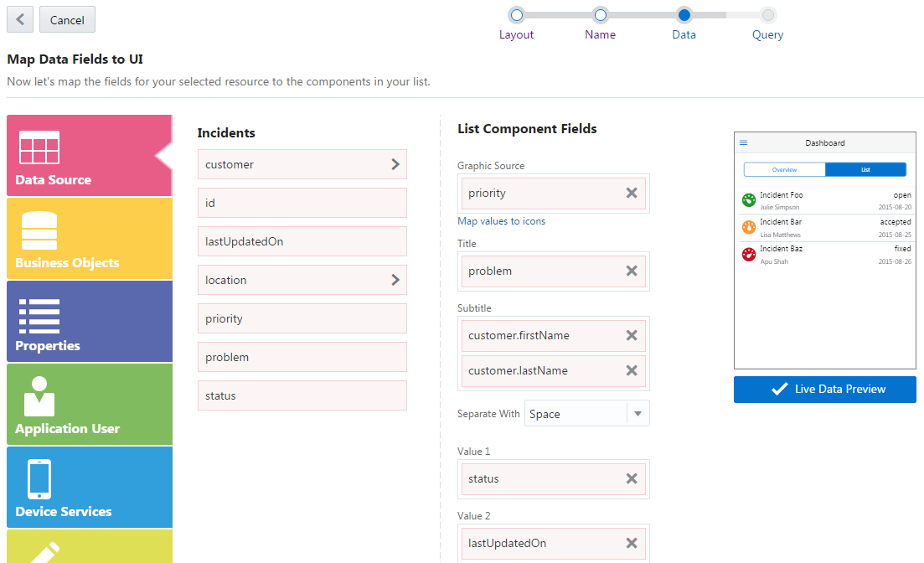This screenshot has height=563, width=924.
Task: Jump to the Layout wizard step
Action: click(517, 15)
